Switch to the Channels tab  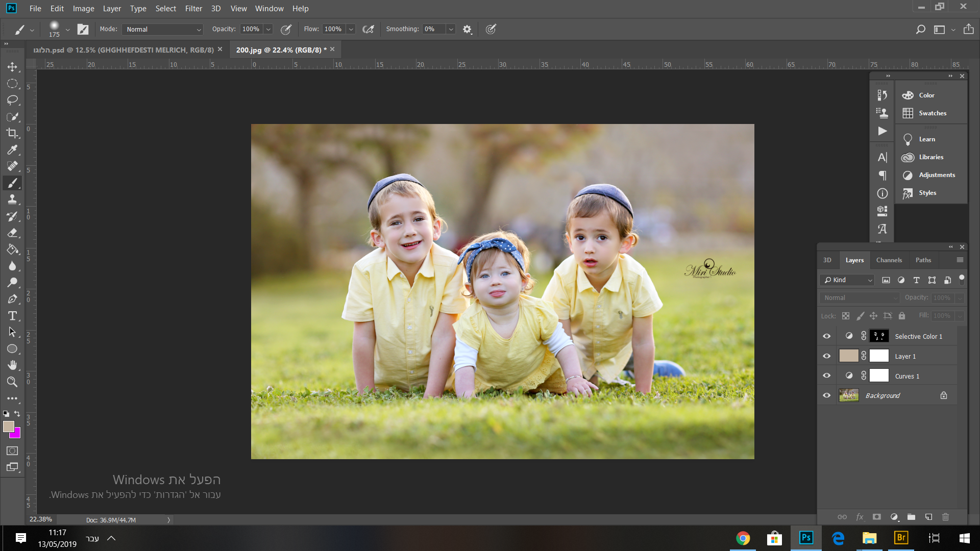(889, 260)
